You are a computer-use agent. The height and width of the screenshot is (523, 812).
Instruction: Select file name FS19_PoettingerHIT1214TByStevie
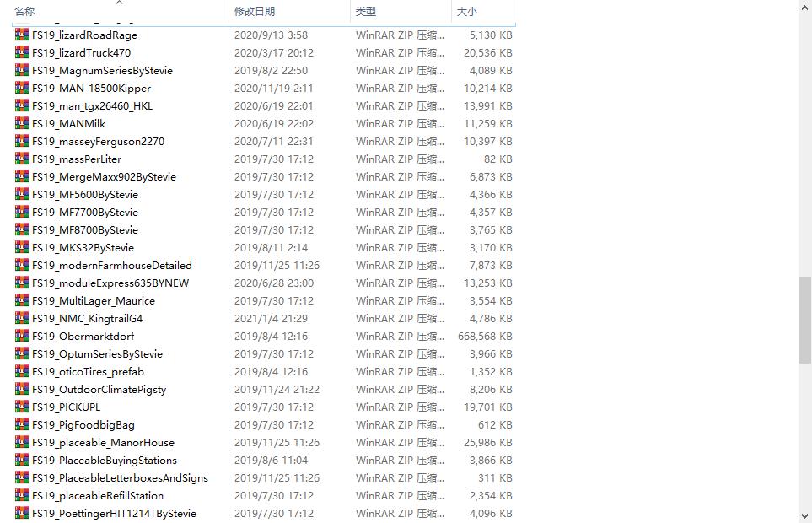pos(115,513)
